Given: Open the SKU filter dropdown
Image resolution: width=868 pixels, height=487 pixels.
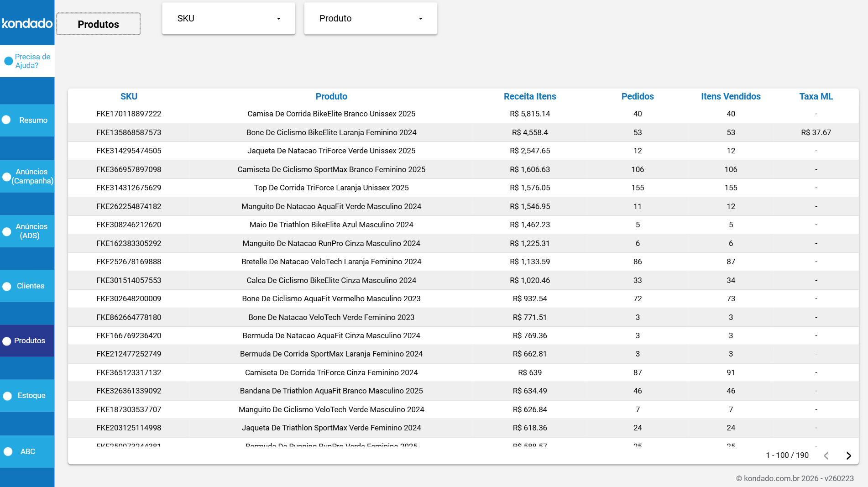Looking at the screenshot, I should (x=228, y=18).
